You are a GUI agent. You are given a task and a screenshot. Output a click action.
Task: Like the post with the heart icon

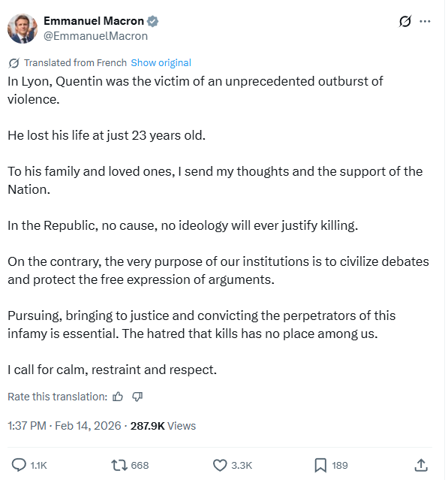coord(220,465)
